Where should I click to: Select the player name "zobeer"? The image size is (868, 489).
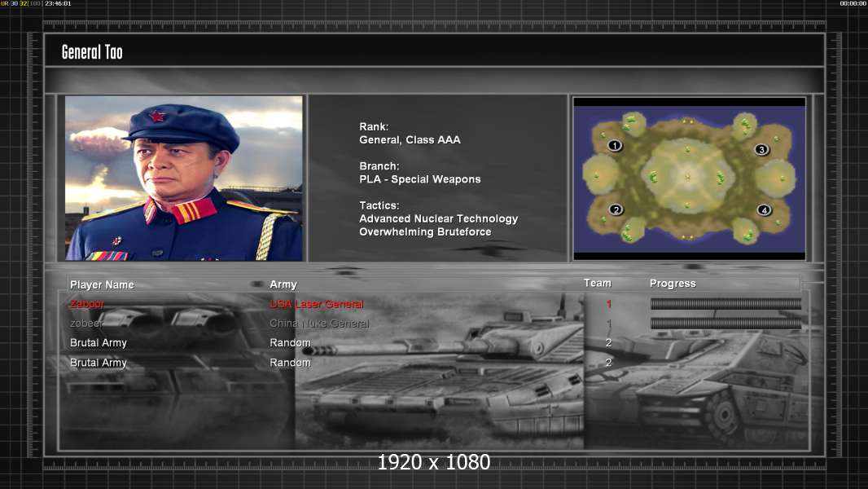pos(85,324)
